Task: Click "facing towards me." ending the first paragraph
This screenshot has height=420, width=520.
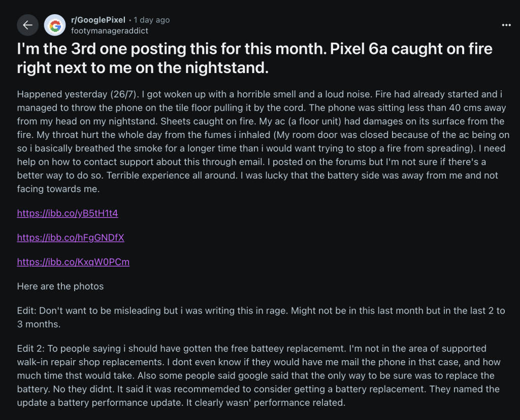Action: 58,189
